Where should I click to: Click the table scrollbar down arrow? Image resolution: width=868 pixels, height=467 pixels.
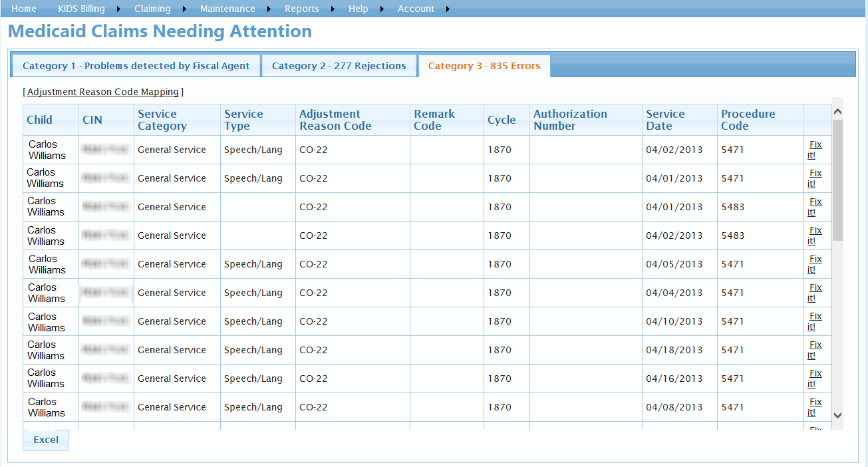[837, 415]
